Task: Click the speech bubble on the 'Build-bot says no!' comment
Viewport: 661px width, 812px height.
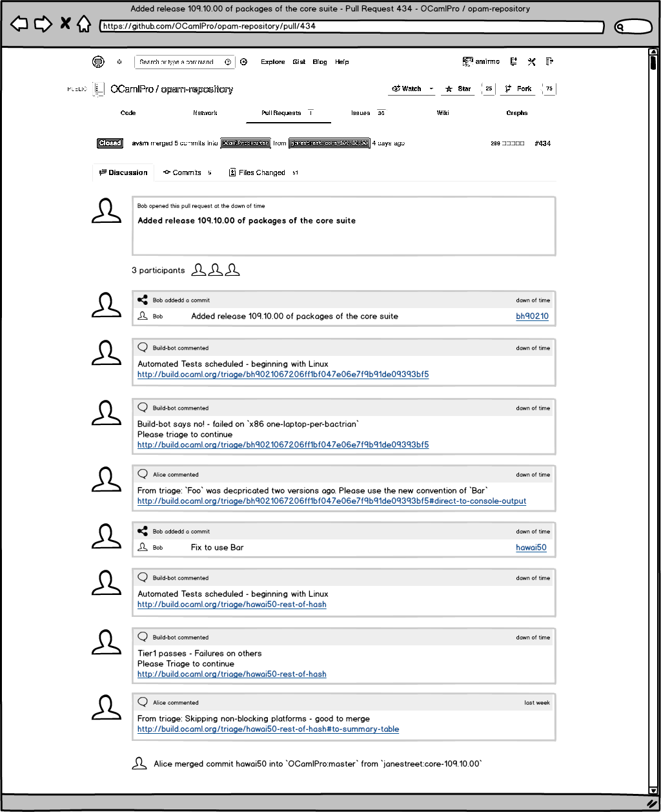Action: coord(143,408)
